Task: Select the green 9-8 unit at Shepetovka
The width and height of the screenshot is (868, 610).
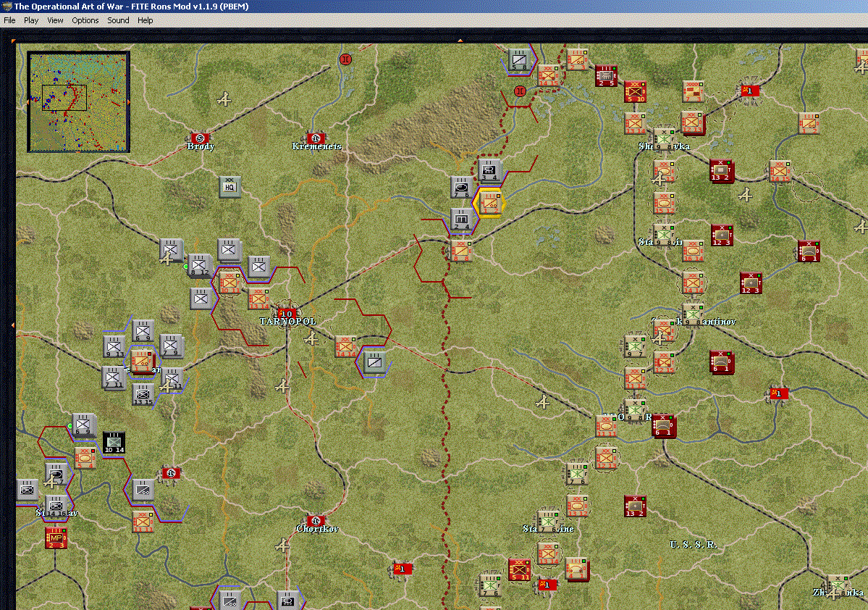Action: point(663,139)
